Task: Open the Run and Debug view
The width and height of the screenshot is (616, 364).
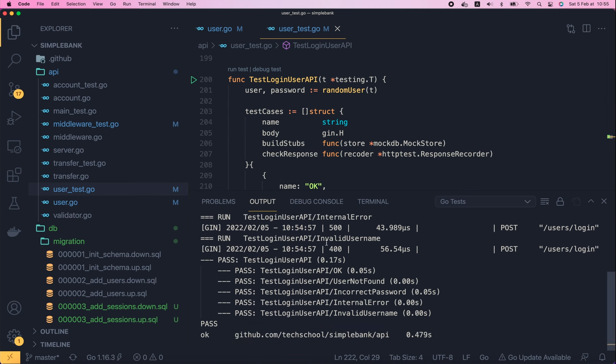Action: [x=14, y=118]
